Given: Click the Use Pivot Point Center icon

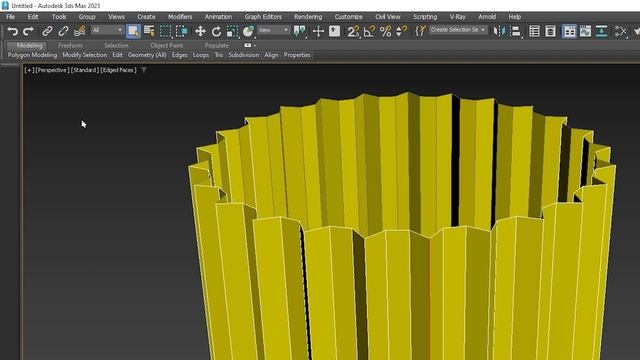Looking at the screenshot, I should pos(300,31).
